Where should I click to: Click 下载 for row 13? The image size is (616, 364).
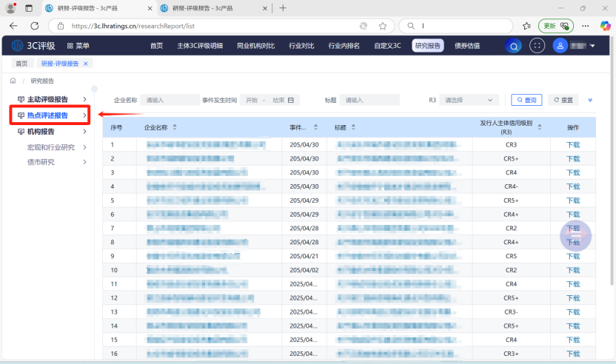pyautogui.click(x=573, y=312)
